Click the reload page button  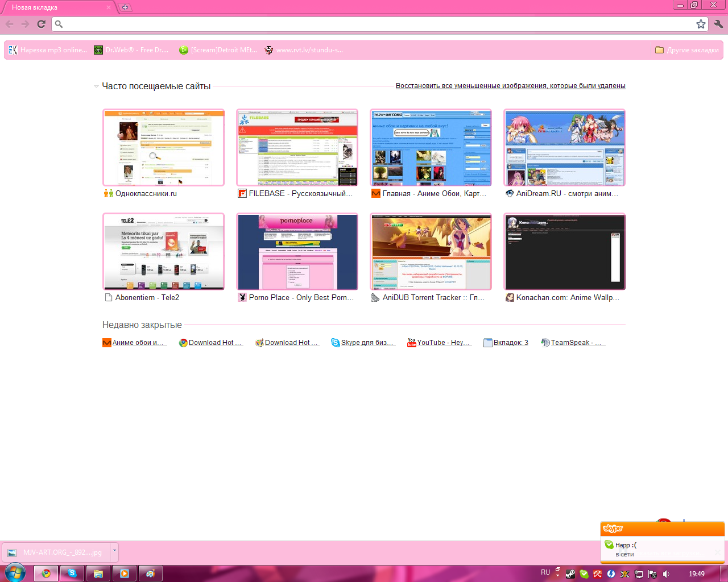41,24
